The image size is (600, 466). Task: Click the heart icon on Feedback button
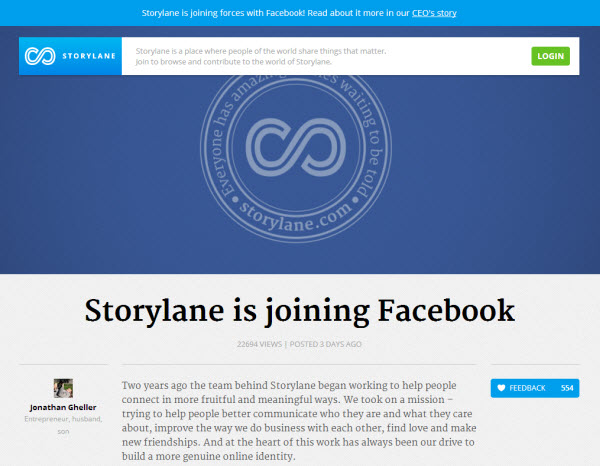(501, 388)
